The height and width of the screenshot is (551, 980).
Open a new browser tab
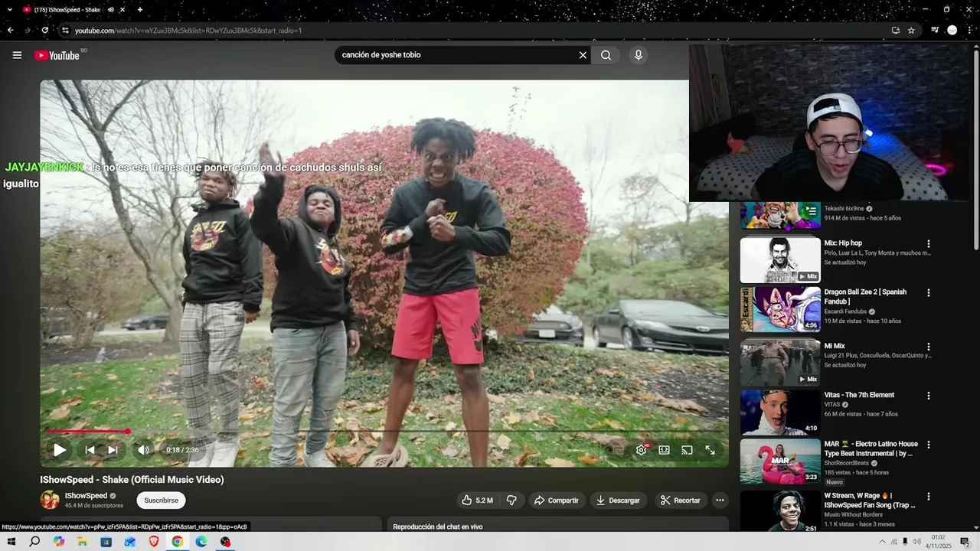point(139,10)
